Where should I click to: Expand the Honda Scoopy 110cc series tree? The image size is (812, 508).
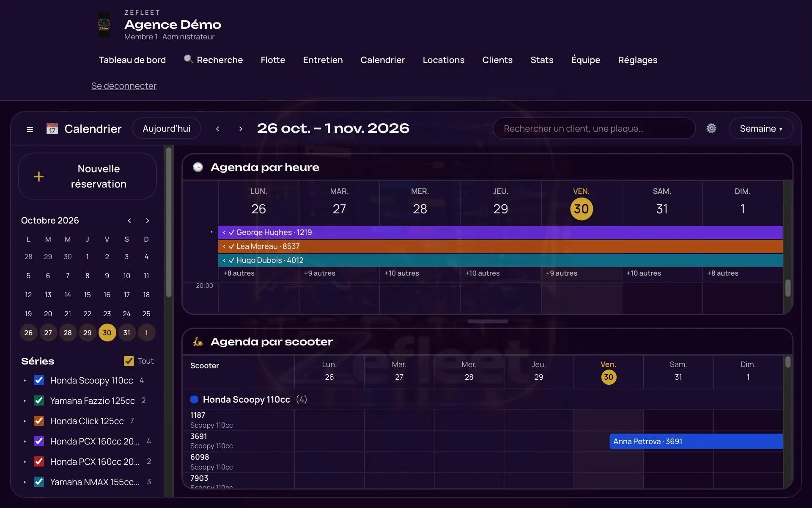click(25, 381)
